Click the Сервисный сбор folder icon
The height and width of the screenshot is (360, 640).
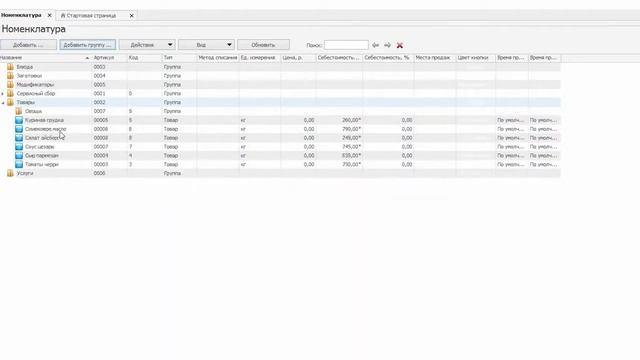pyautogui.click(x=10, y=93)
